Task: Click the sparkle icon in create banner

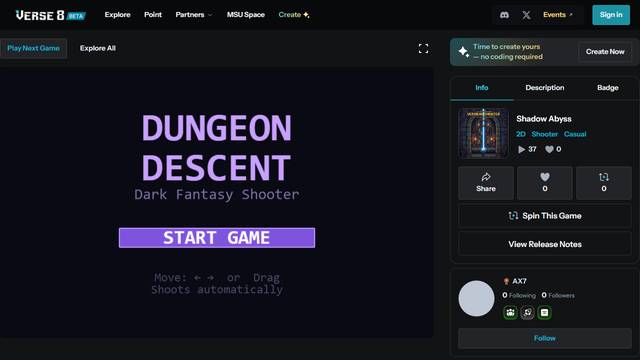Action: pos(464,52)
